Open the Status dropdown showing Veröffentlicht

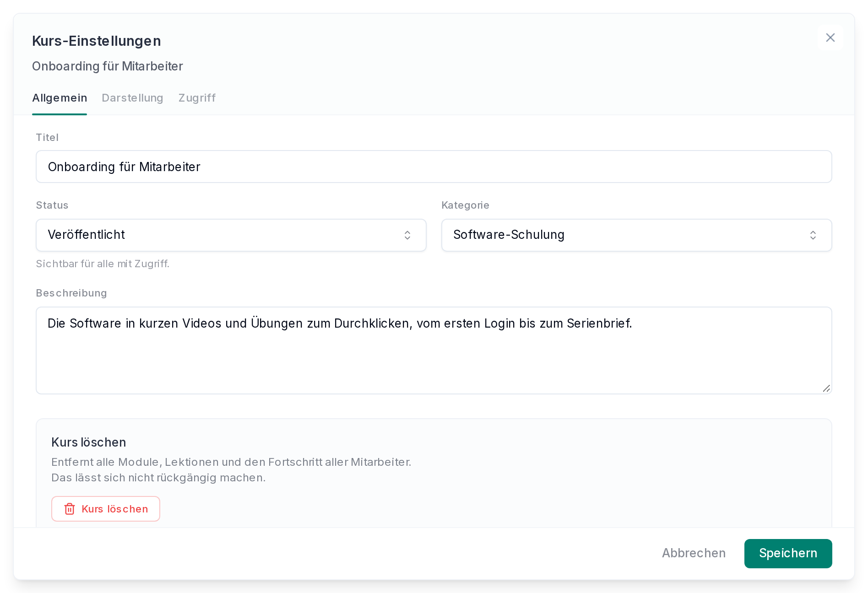tap(231, 235)
